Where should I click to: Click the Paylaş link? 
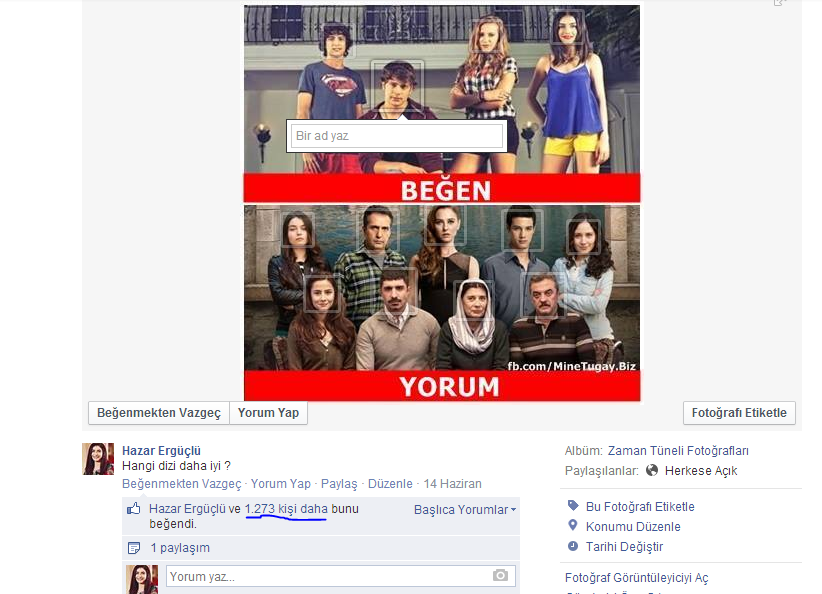click(339, 484)
